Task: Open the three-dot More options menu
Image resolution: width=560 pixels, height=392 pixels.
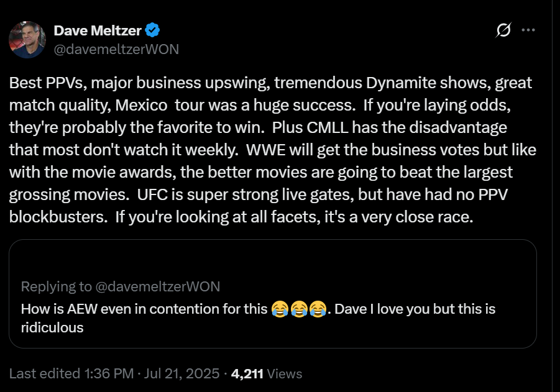Action: coord(528,29)
